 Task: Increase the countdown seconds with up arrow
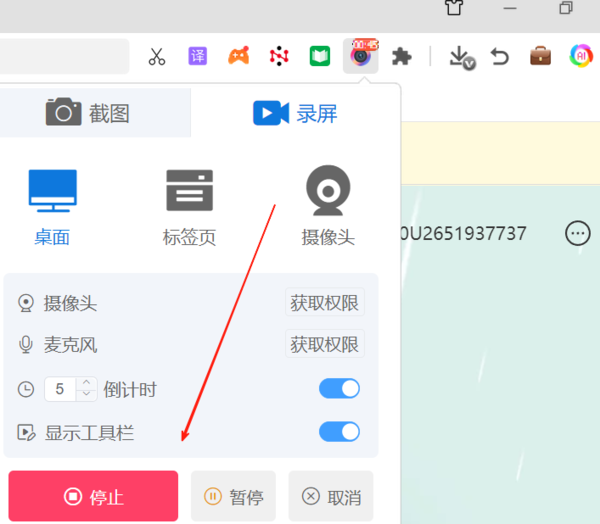pos(86,382)
